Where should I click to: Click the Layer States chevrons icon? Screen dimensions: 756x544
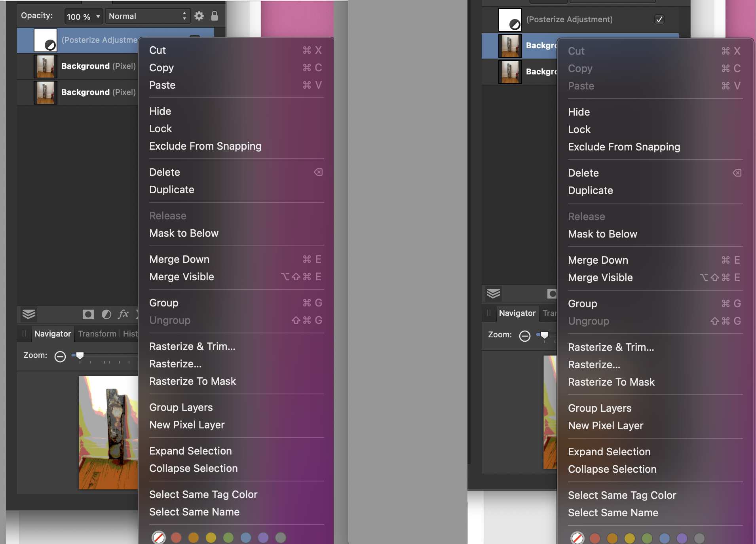(28, 314)
